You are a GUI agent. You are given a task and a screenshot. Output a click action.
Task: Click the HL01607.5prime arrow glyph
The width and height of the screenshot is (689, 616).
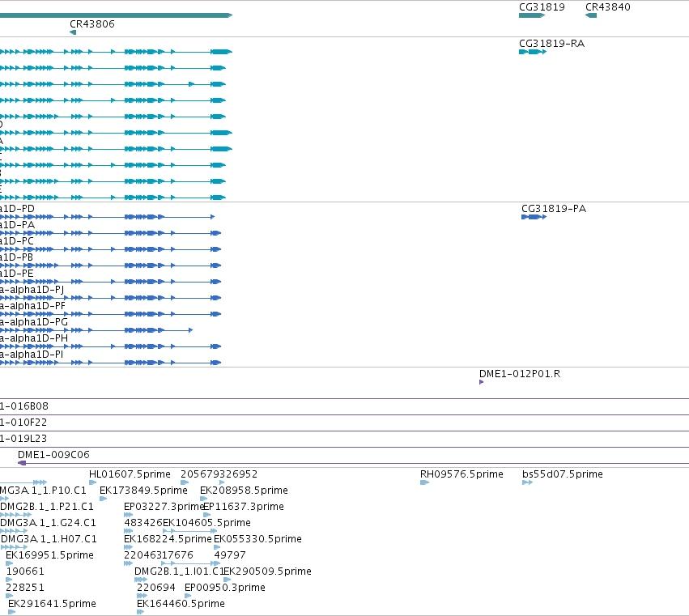click(92, 482)
